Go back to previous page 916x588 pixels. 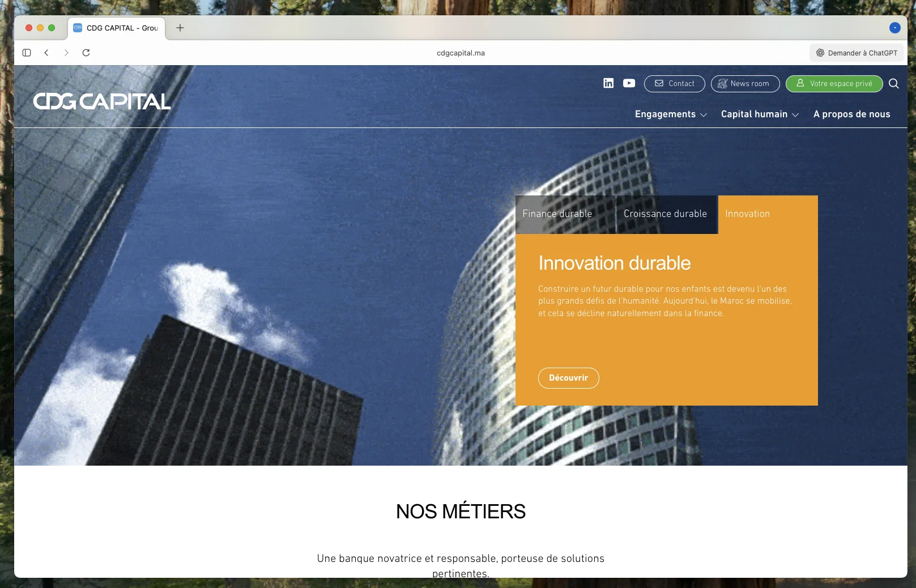(46, 53)
